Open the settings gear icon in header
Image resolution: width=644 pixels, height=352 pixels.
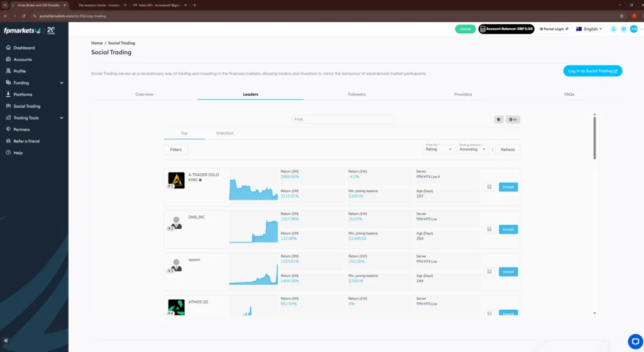[623, 29]
